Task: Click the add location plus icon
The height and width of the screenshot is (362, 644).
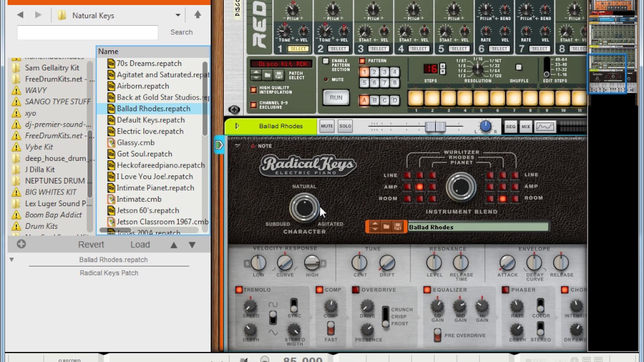Action: pyautogui.click(x=21, y=244)
